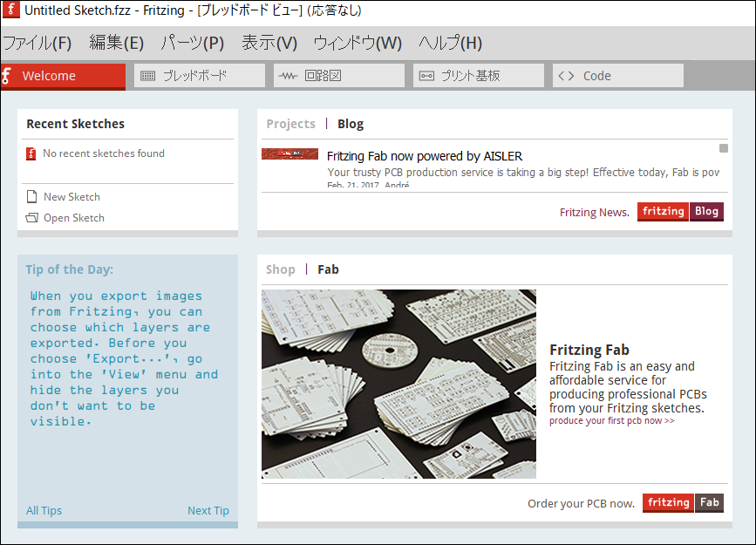This screenshot has width=756, height=545.
Task: Switch to the ブレッドボード view tab
Action: coord(200,76)
